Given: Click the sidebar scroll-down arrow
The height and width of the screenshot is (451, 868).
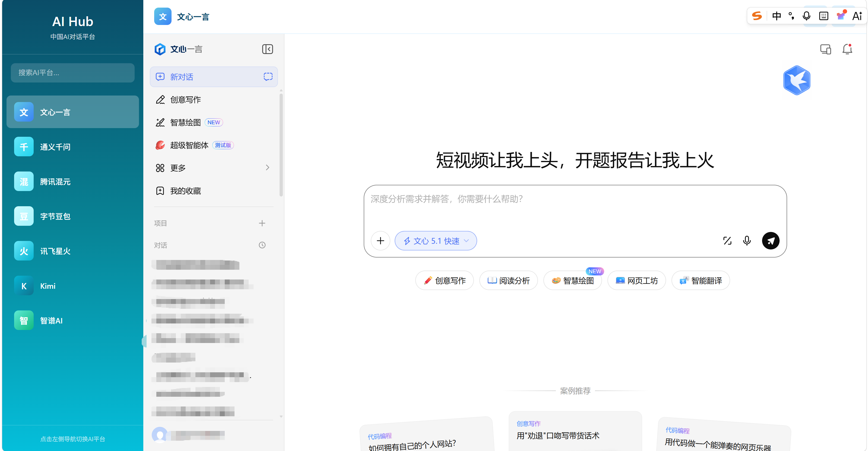Looking at the screenshot, I should pos(281,417).
